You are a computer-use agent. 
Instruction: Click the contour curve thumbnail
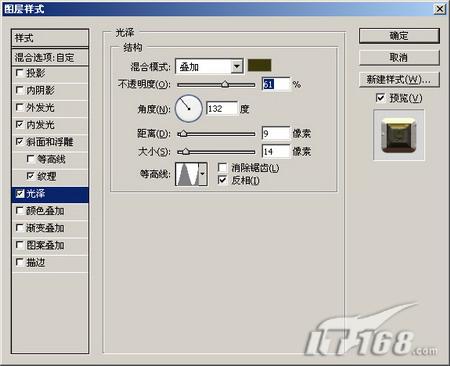pyautogui.click(x=187, y=174)
